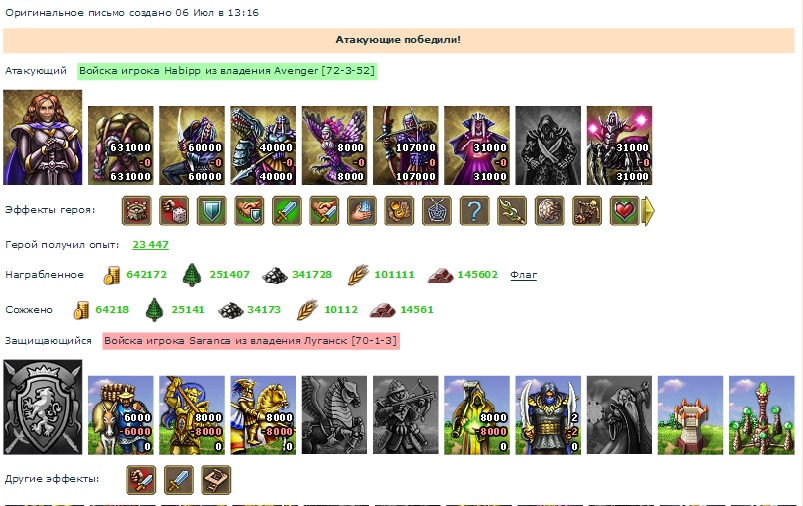
Task: Click the Флаг link
Action: 523,275
